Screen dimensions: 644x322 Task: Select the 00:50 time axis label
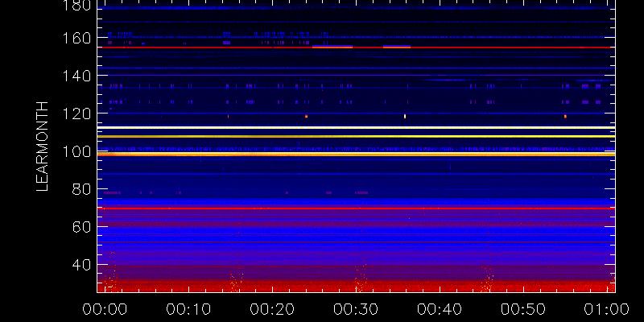pos(523,309)
